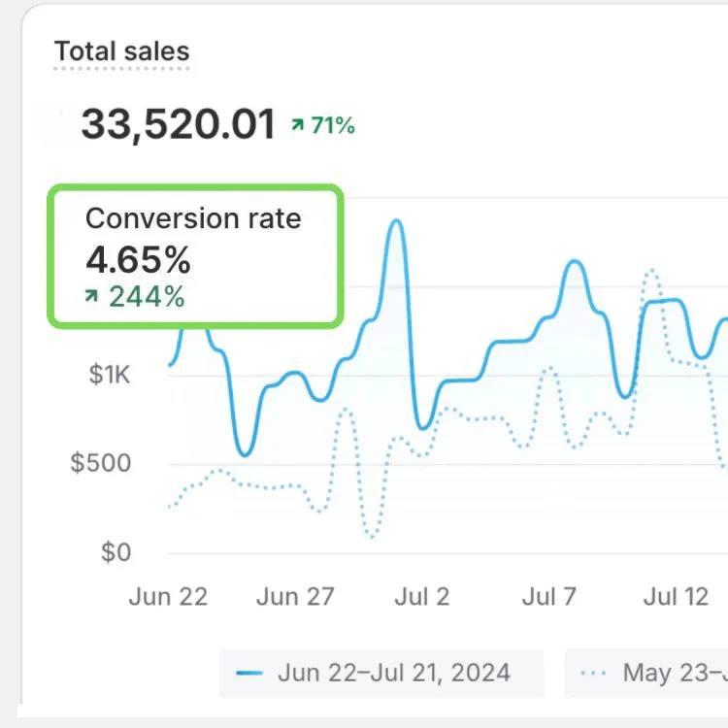Toggle the Jun 22–Jul 21, 2024 legend series

point(393,673)
